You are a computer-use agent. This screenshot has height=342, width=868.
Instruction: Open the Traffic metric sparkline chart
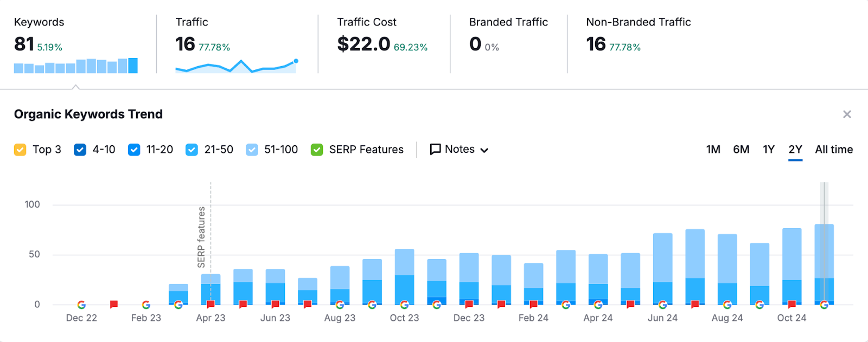(236, 66)
